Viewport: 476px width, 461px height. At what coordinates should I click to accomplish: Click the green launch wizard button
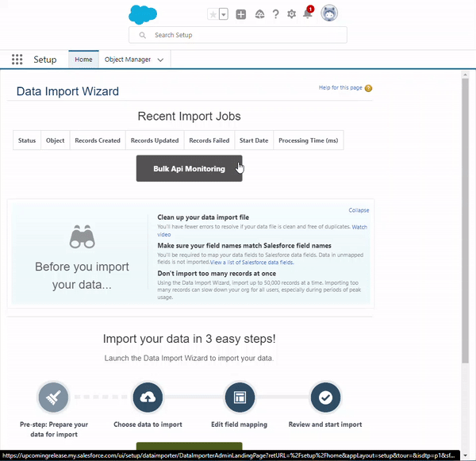point(189,446)
